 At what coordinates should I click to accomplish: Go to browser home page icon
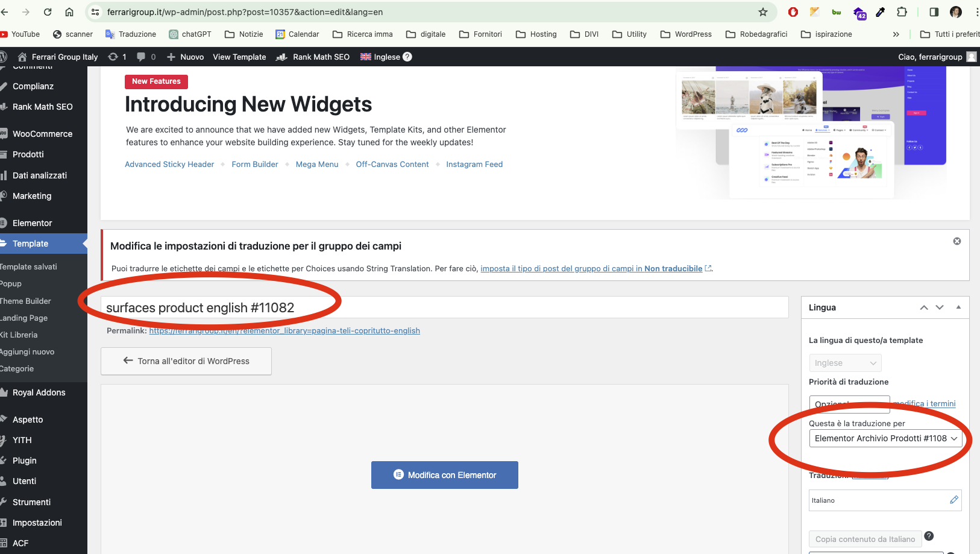point(69,12)
